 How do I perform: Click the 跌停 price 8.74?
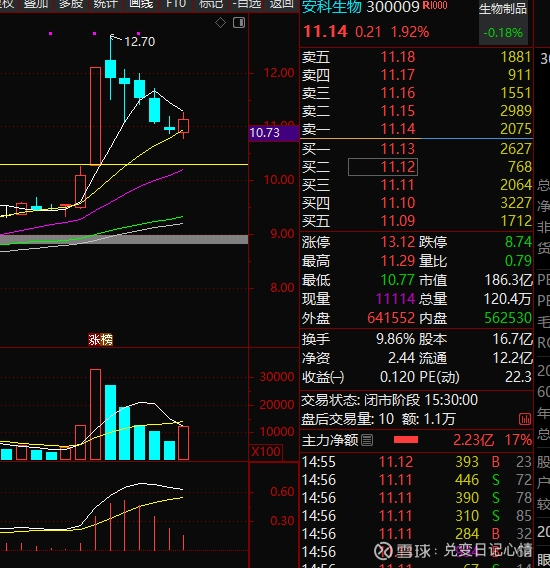(x=518, y=242)
